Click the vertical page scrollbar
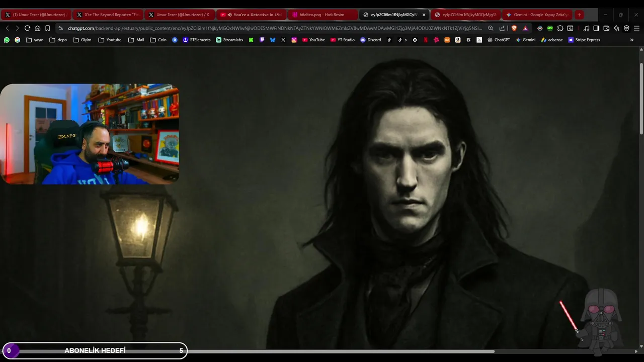644x362 pixels. tap(641, 98)
